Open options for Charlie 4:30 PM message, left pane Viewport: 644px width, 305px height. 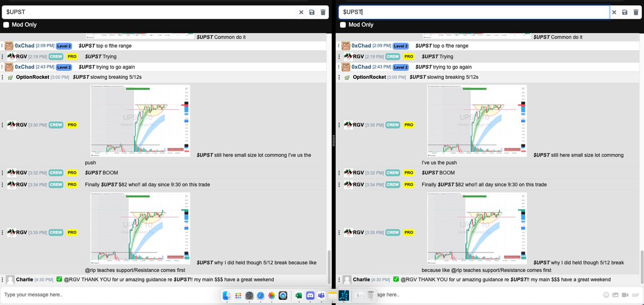pos(2,280)
